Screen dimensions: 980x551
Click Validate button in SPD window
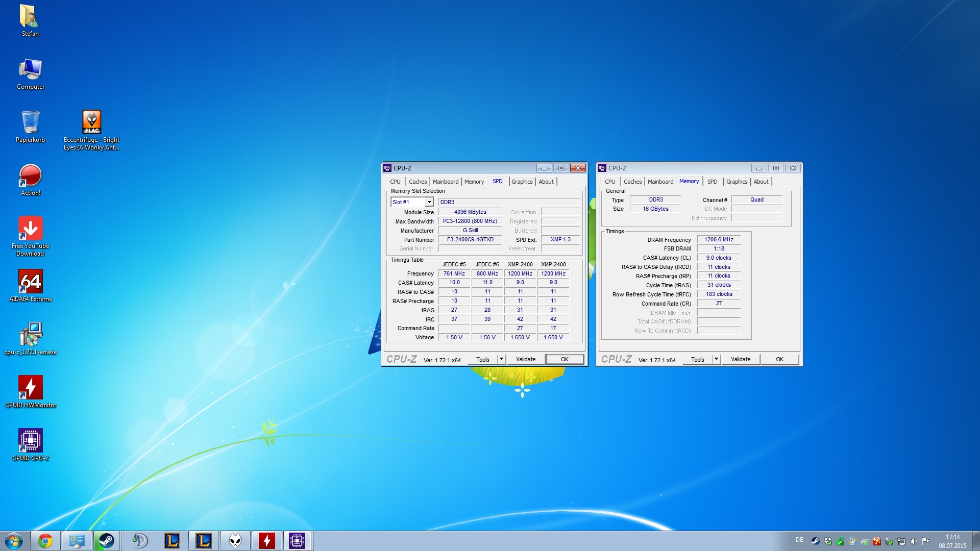click(x=526, y=359)
